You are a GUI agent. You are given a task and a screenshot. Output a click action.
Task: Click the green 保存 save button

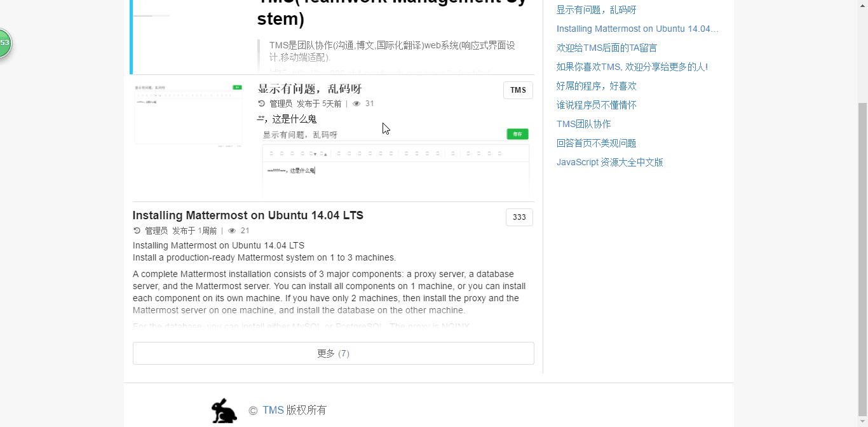(517, 133)
